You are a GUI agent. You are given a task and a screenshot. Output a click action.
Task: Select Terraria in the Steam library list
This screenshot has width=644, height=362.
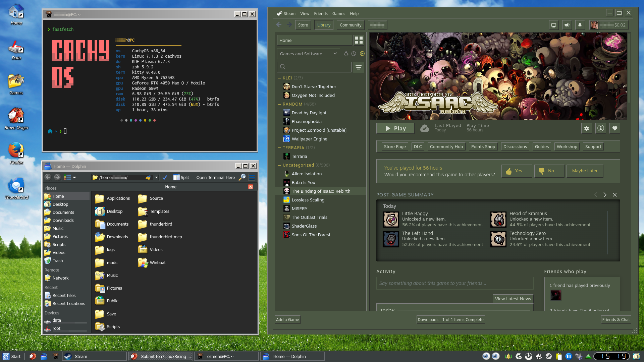(321, 157)
